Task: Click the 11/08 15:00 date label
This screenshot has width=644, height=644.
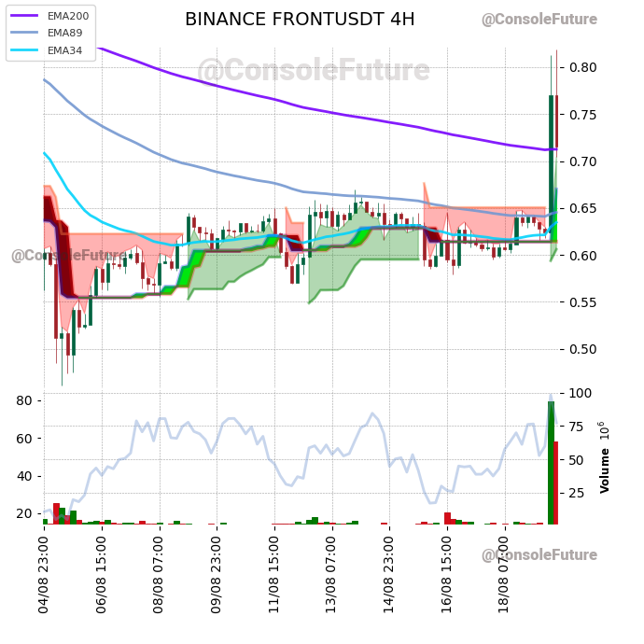Action: (274, 575)
